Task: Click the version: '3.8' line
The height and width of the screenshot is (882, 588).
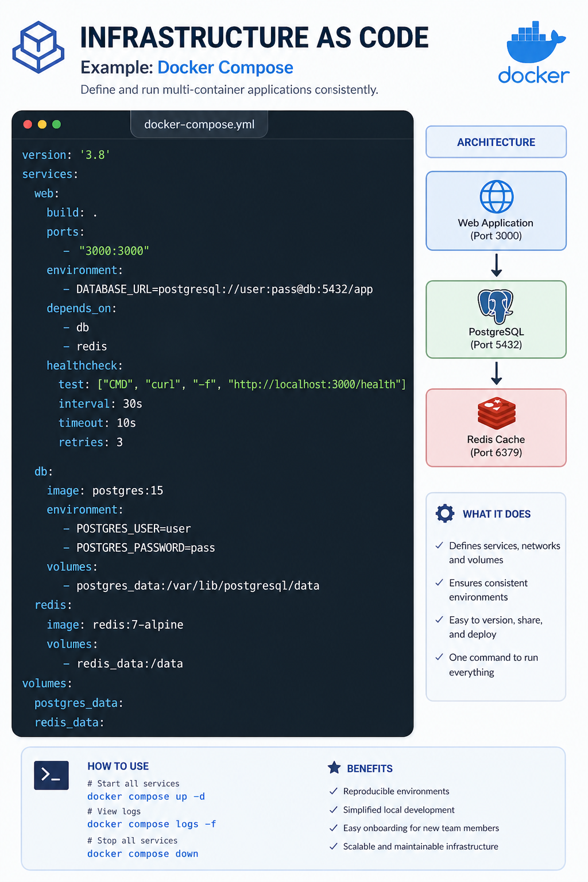Action: [66, 155]
